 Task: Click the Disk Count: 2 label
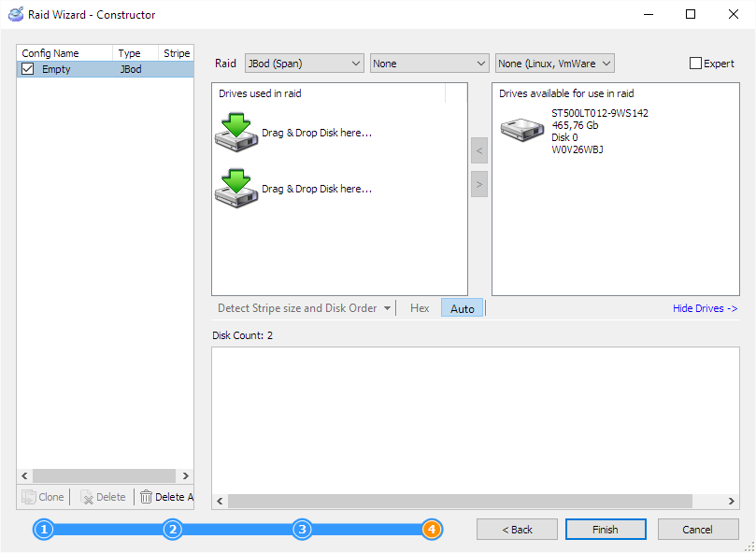point(243,335)
